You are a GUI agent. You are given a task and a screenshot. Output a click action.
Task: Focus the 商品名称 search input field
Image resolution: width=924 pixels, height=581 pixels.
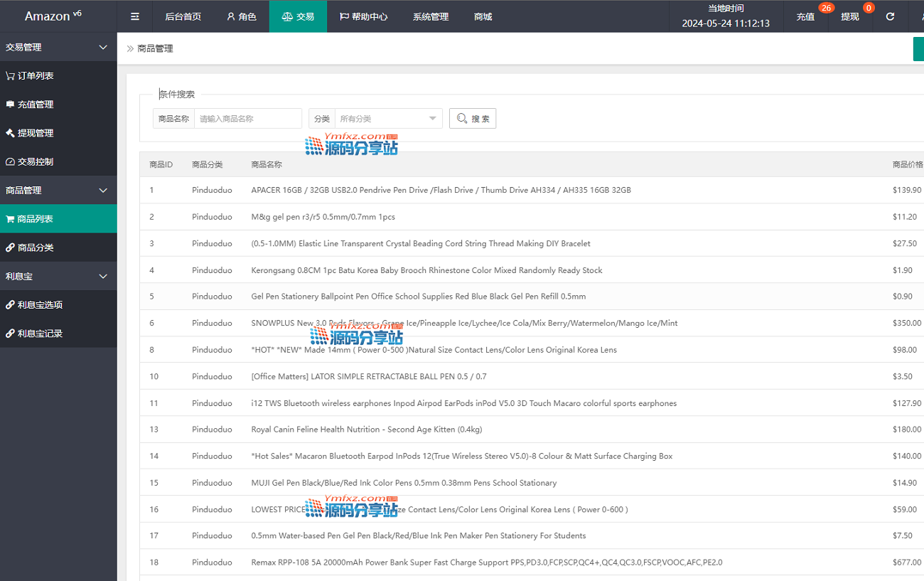point(248,119)
